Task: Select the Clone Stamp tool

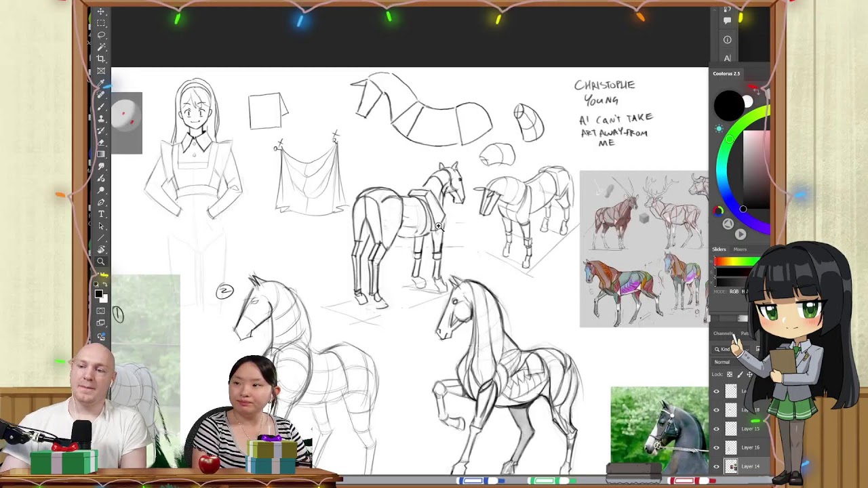Action: (x=101, y=119)
